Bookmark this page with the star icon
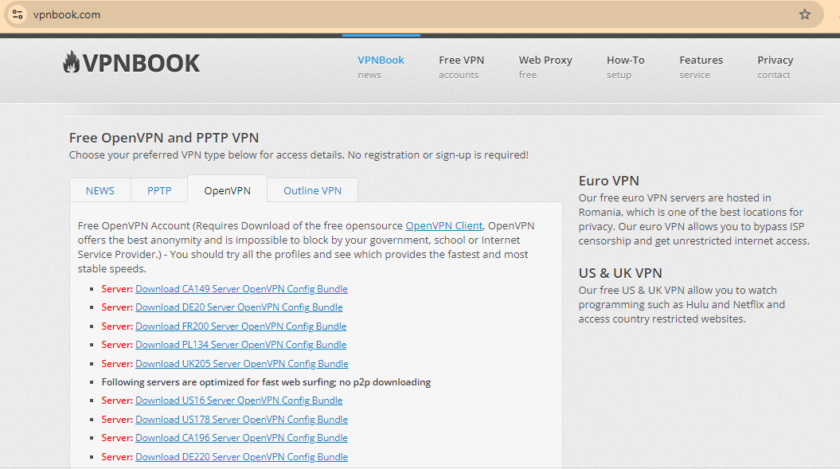840x469 pixels. pyautogui.click(x=805, y=15)
